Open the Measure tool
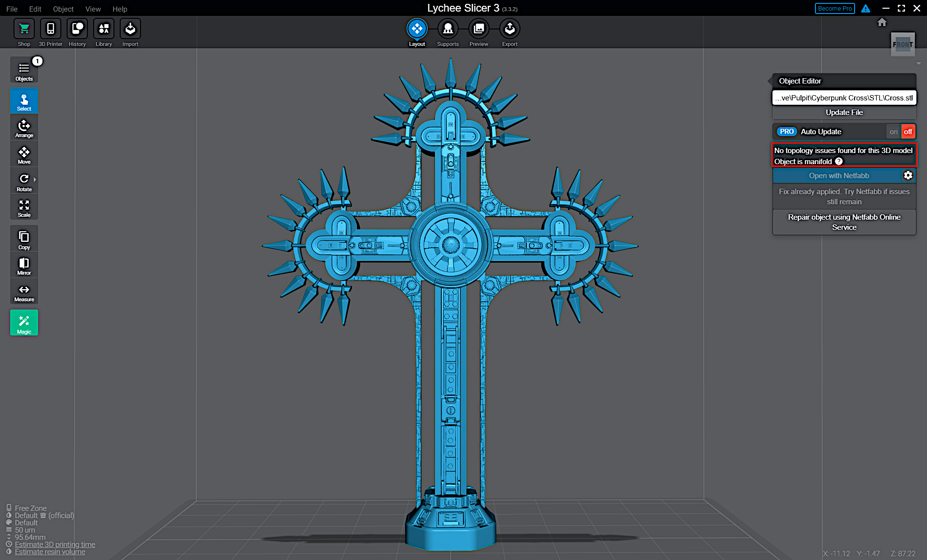Screen dimensions: 927x560 pyautogui.click(x=24, y=291)
